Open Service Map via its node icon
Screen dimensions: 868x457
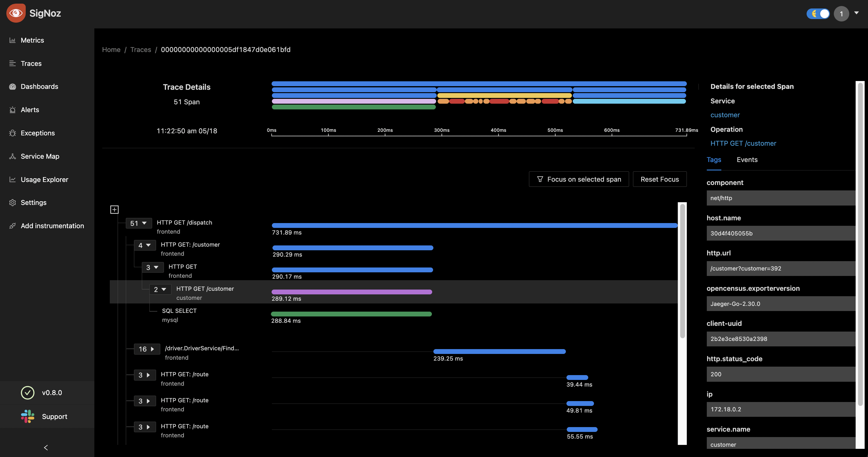point(12,156)
